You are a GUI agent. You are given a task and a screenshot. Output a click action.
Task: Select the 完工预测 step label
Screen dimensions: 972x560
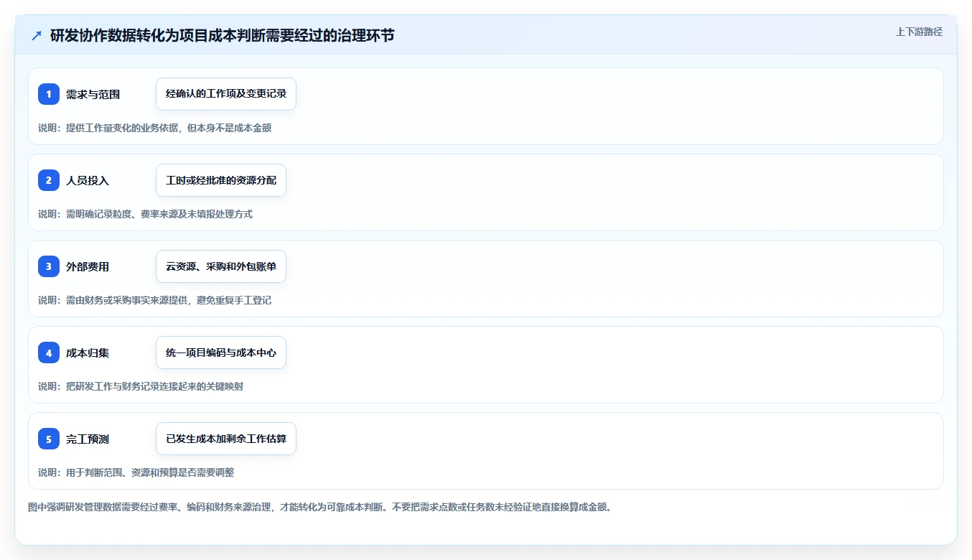(88, 439)
